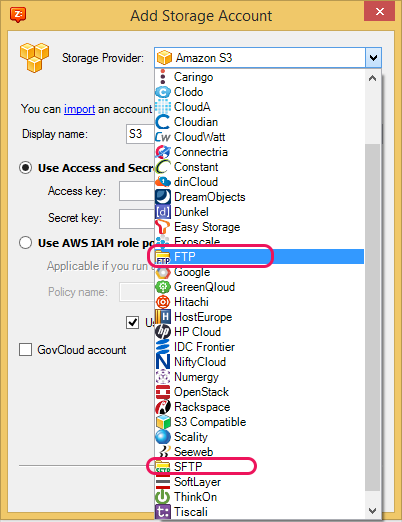Click the OpenStack icon
Image resolution: width=402 pixels, height=522 pixels.
(x=163, y=392)
